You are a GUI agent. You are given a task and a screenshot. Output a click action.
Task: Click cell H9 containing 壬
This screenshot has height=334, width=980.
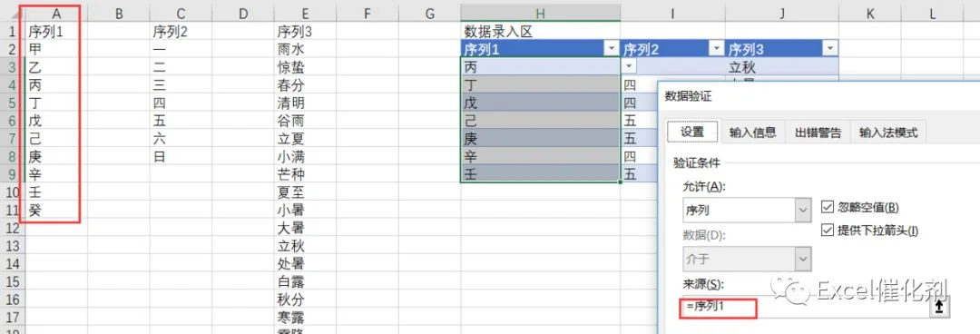coord(540,174)
